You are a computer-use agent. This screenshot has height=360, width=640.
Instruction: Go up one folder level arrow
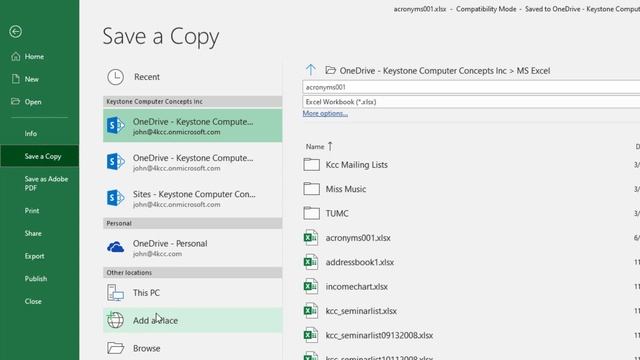click(311, 70)
